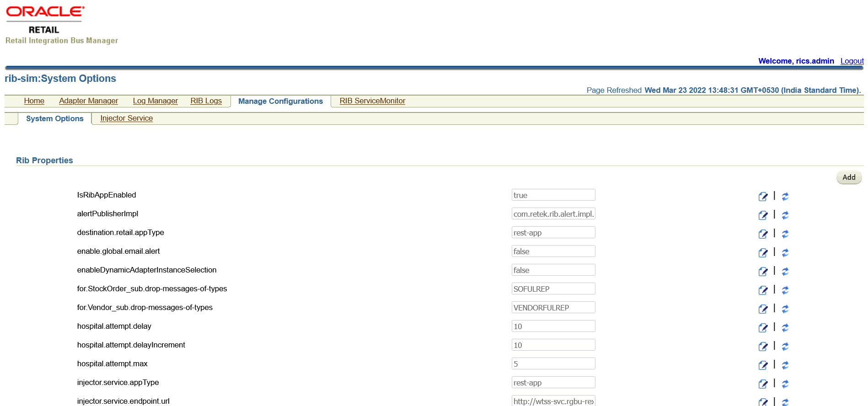
Task: Edit for.Vendor_sub.drop-messages-of-types row
Action: (x=763, y=309)
